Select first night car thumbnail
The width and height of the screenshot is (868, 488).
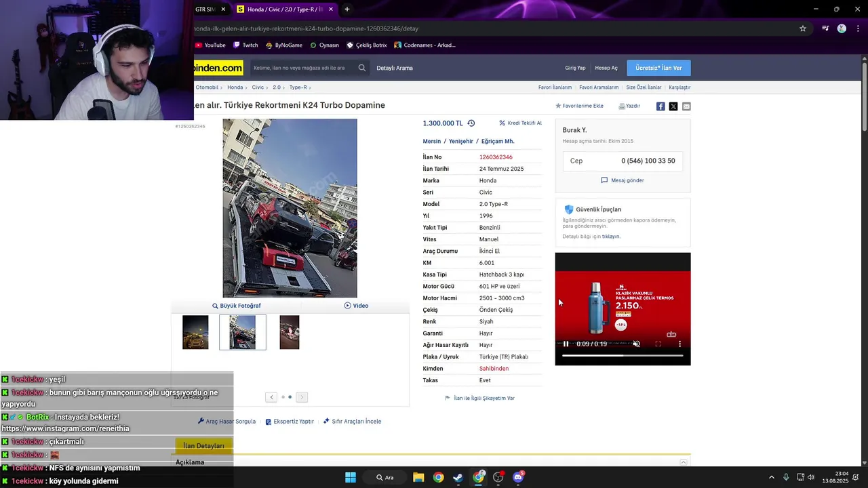point(195,332)
